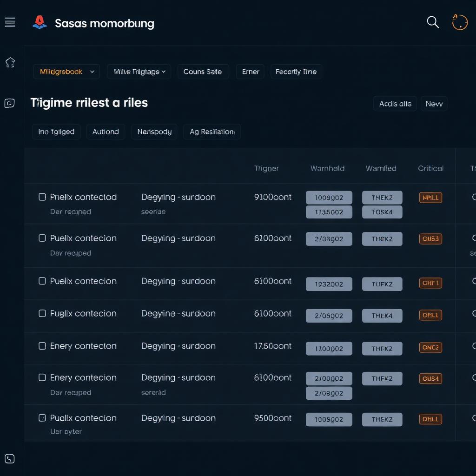Image resolution: width=476 pixels, height=476 pixels.
Task: Select the Autiond filter chip
Action: [106, 132]
